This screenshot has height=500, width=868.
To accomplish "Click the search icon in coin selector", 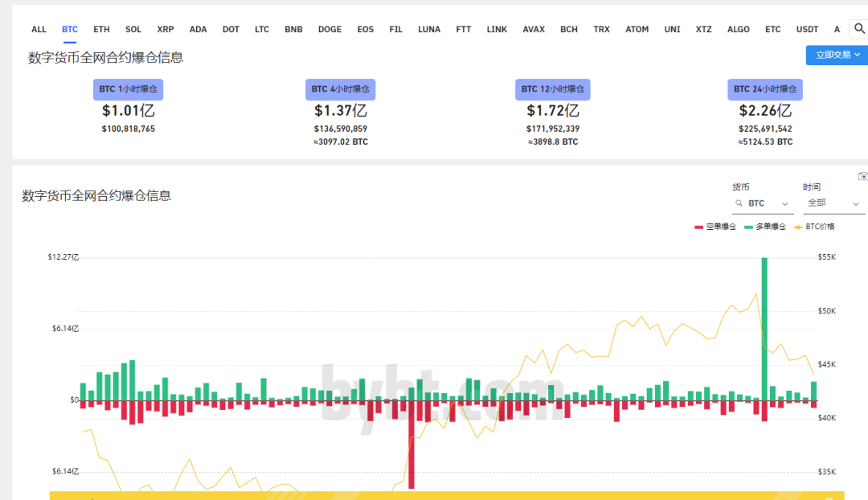I will click(x=739, y=203).
